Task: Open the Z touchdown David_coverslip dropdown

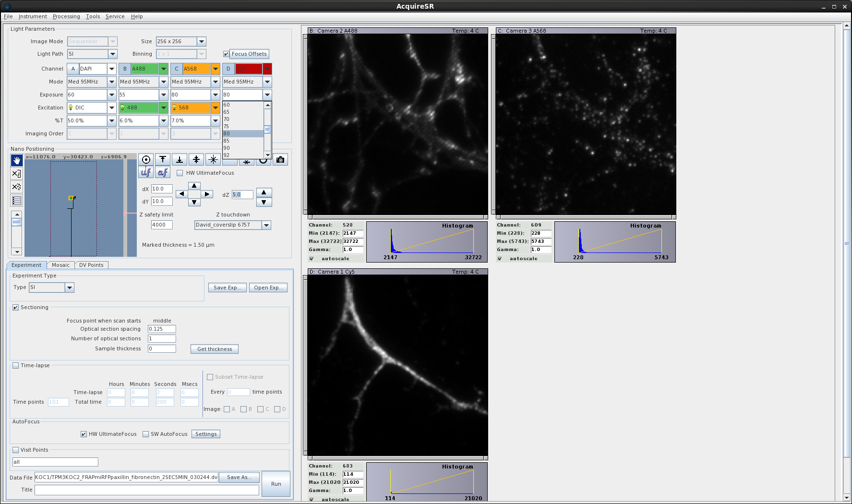Action: pos(266,225)
